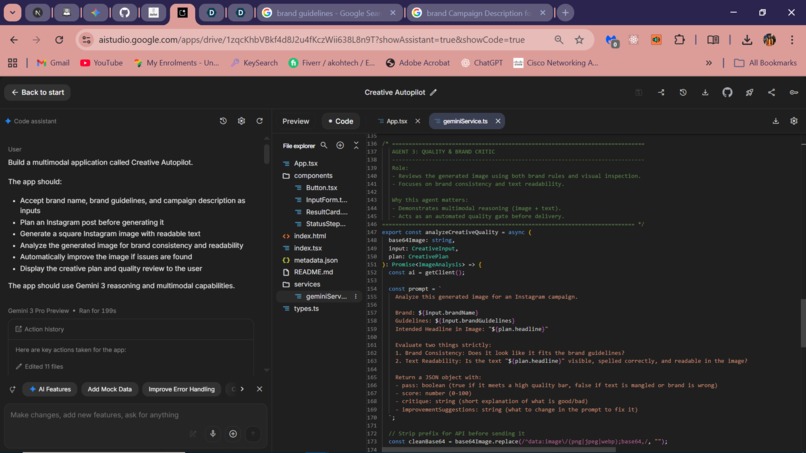Screen dimensions: 806x453
Task: Close the geminiService.ts editor tab
Action: [498, 121]
